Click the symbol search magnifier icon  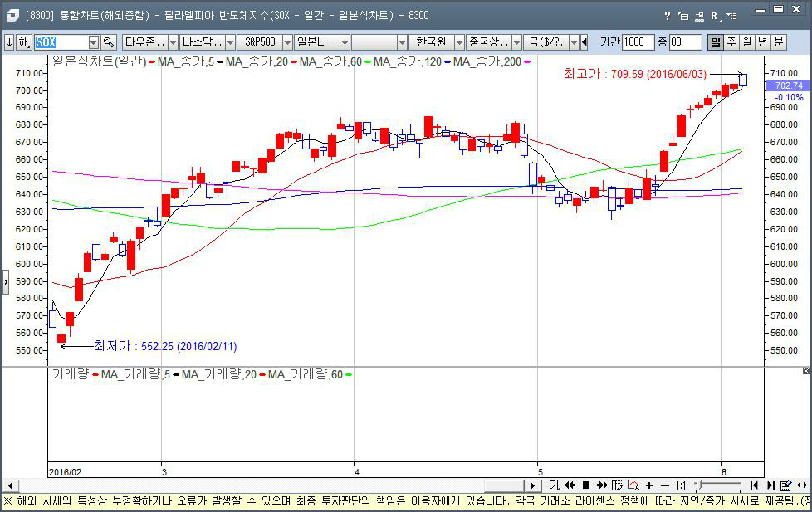pyautogui.click(x=109, y=42)
